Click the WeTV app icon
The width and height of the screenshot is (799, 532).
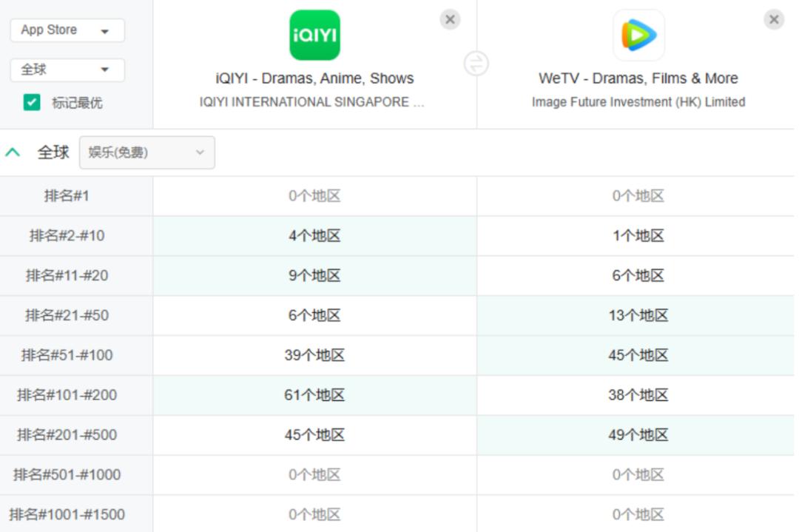pos(638,36)
